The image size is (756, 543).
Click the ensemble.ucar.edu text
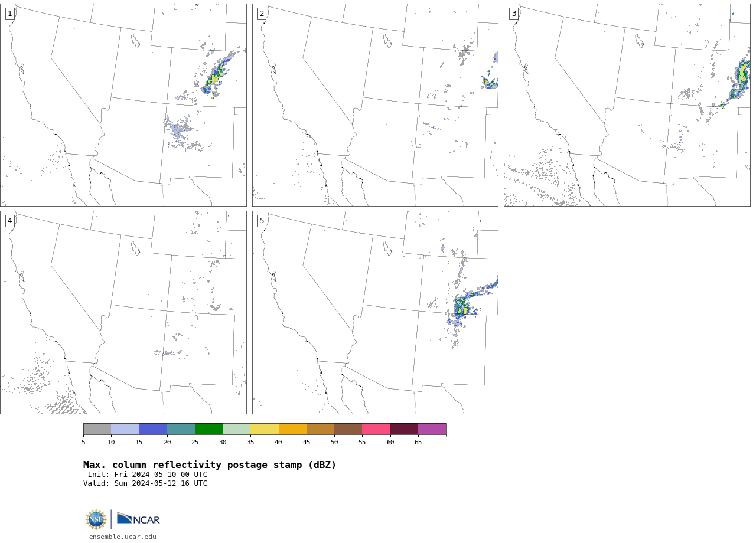123,537
